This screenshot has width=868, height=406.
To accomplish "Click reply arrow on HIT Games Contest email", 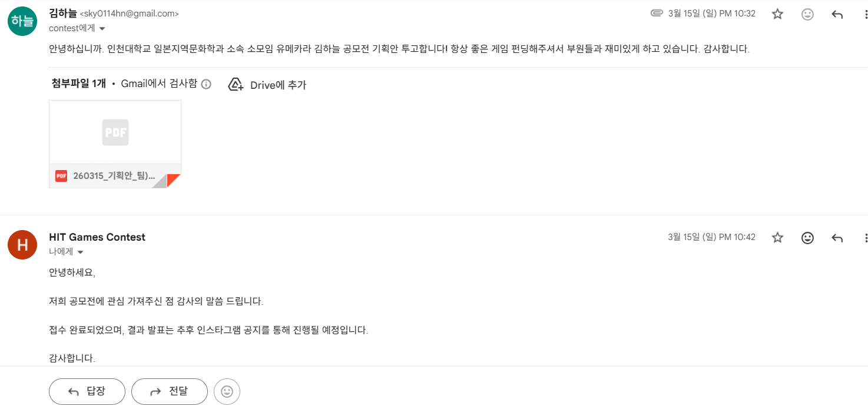I will click(x=837, y=238).
